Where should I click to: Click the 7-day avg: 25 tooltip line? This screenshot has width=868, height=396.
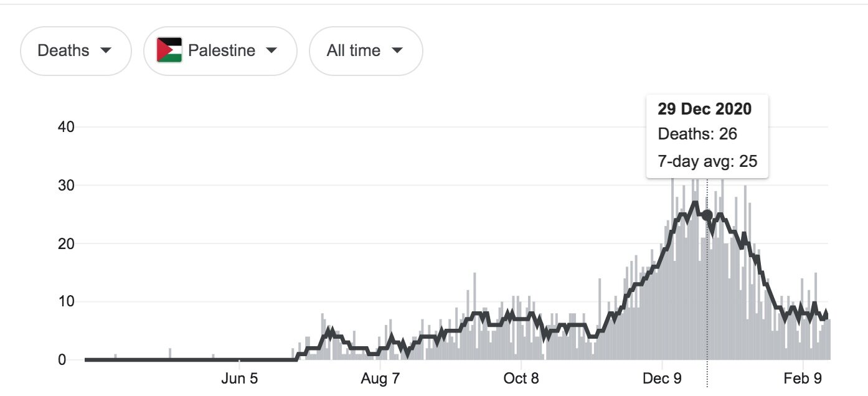707,161
